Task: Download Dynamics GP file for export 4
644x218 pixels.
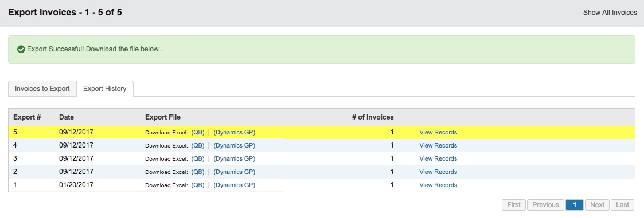Action: (x=235, y=145)
